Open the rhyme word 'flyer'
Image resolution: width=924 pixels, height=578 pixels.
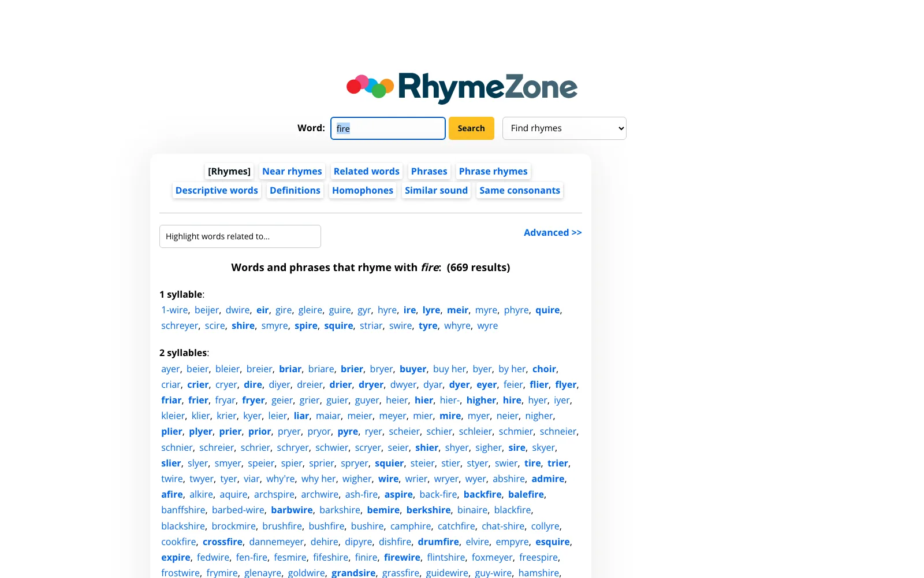566,384
